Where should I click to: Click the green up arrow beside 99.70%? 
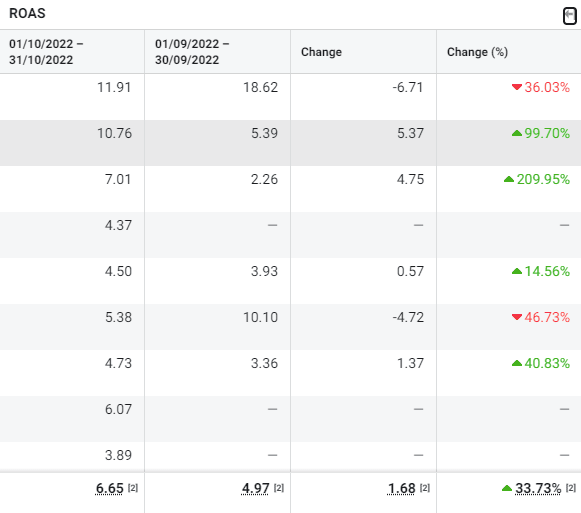pyautogui.click(x=517, y=133)
